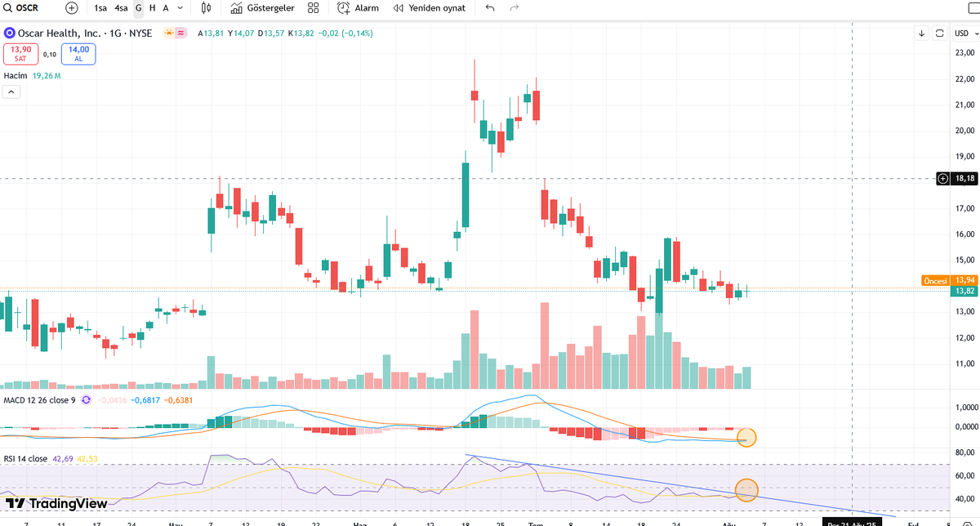Open the candlestick chart type selector
Screen dimensions: 980x526
(206, 7)
